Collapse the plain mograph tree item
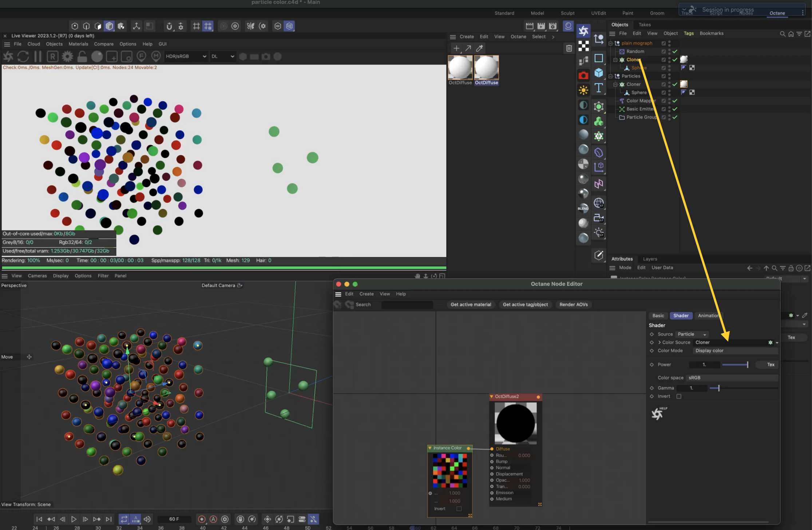 pos(610,43)
